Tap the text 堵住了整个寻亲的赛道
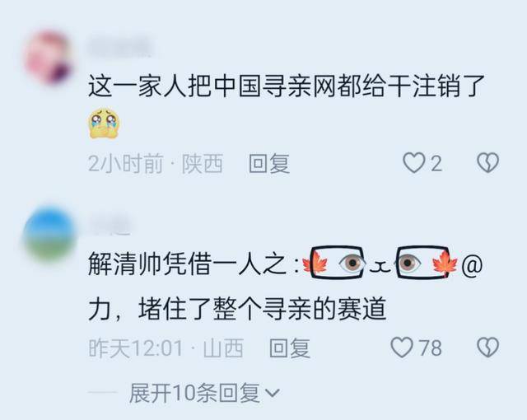Image resolution: width=527 pixels, height=420 pixels. click(x=262, y=308)
